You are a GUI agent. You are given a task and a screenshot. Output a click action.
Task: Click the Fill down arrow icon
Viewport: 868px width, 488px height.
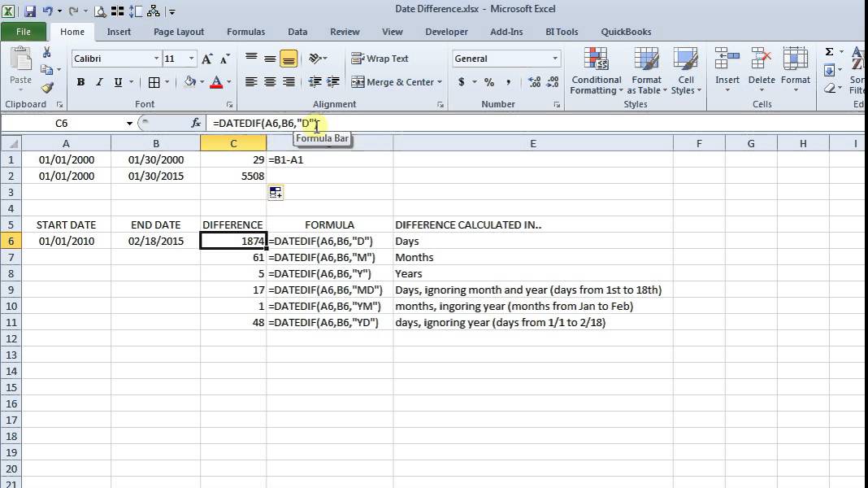(x=829, y=70)
